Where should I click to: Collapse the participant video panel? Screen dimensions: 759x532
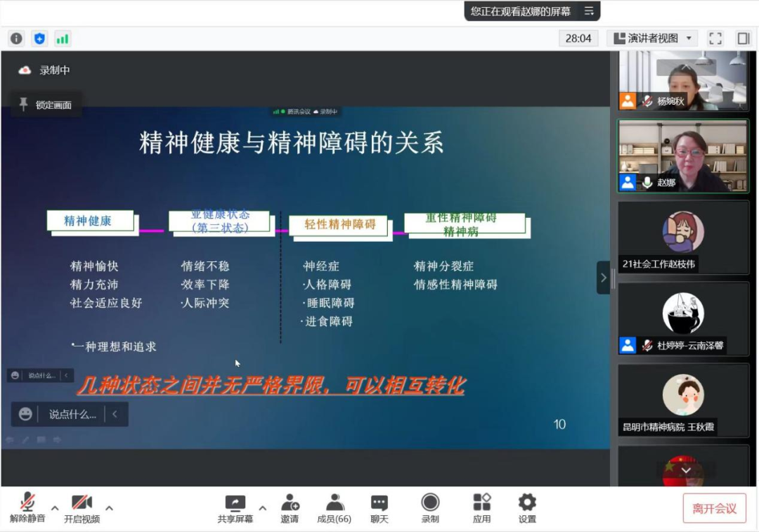click(x=603, y=278)
